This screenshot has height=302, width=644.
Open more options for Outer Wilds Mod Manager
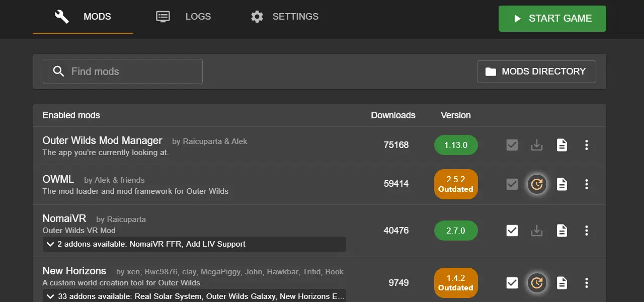[586, 145]
